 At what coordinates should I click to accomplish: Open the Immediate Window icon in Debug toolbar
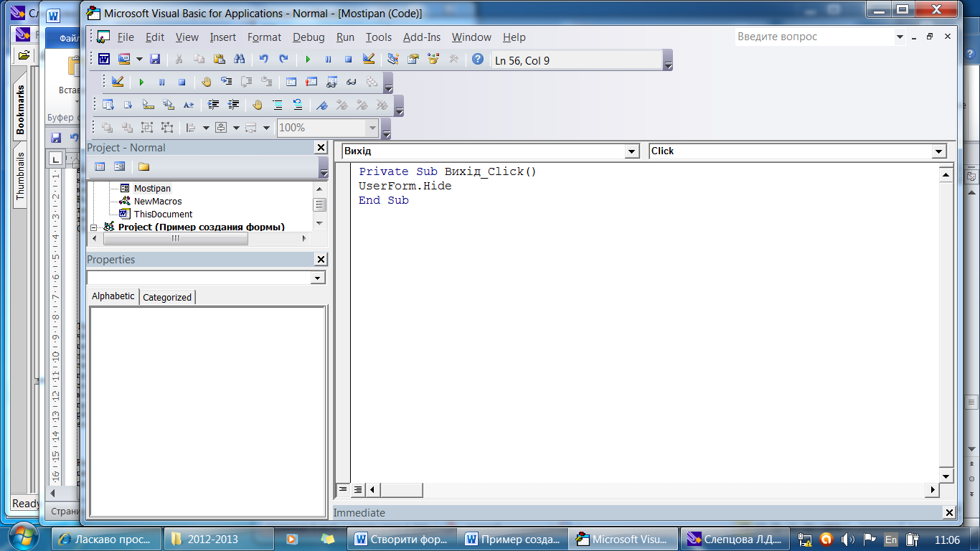coord(311,82)
